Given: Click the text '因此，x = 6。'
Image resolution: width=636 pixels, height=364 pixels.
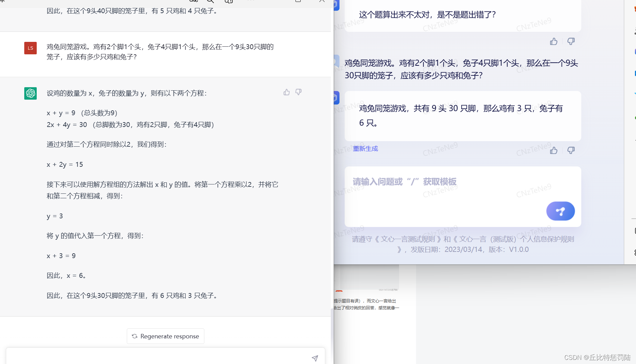Looking at the screenshot, I should point(66,275).
